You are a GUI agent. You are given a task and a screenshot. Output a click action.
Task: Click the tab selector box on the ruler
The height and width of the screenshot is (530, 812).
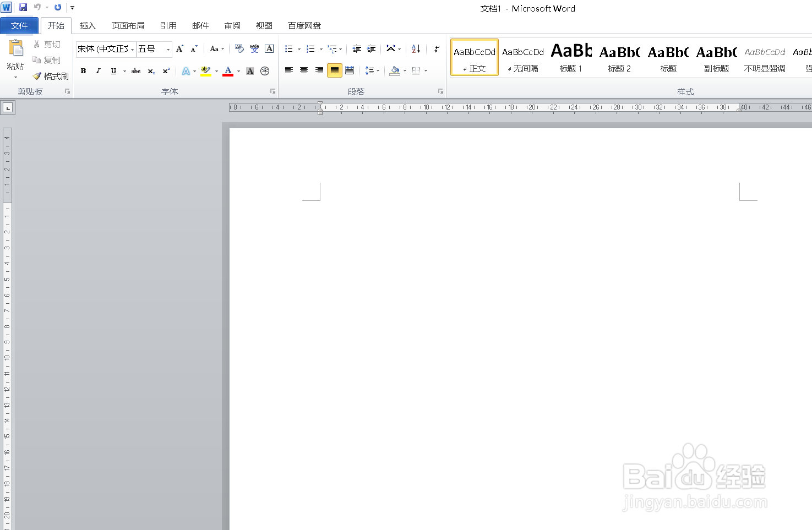[8, 107]
